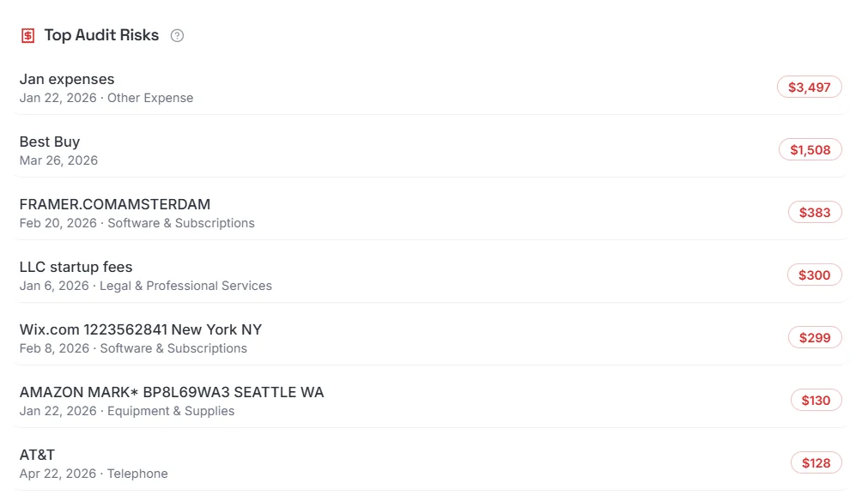The height and width of the screenshot is (495, 868).
Task: Click the $128 amount badge
Action: pos(816,462)
